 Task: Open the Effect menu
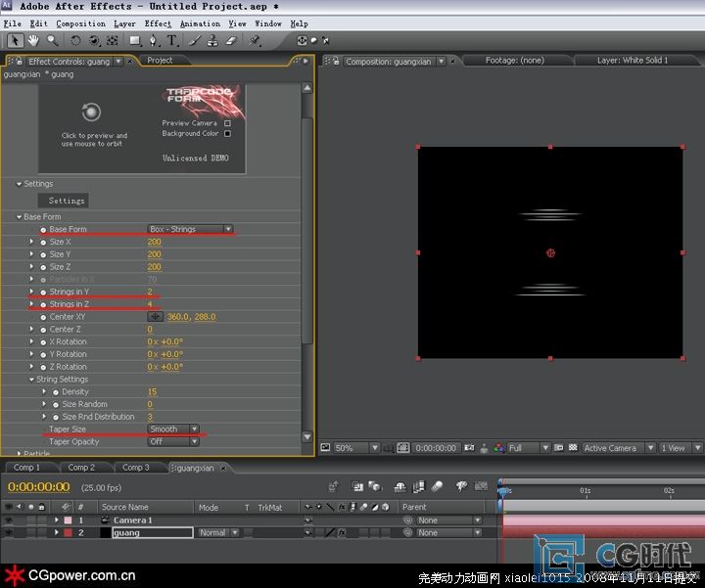(158, 23)
